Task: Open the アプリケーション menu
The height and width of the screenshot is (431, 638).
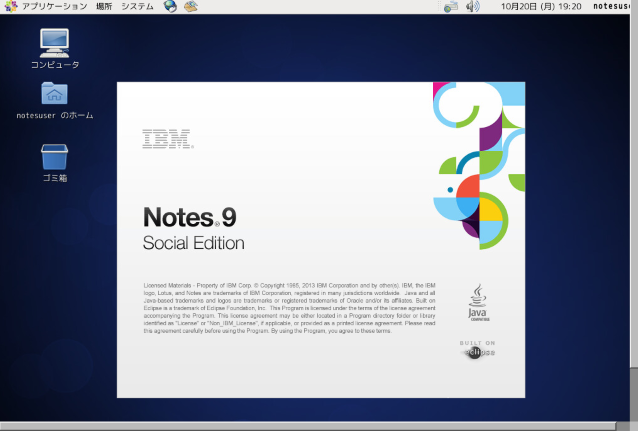Action: pyautogui.click(x=55, y=7)
